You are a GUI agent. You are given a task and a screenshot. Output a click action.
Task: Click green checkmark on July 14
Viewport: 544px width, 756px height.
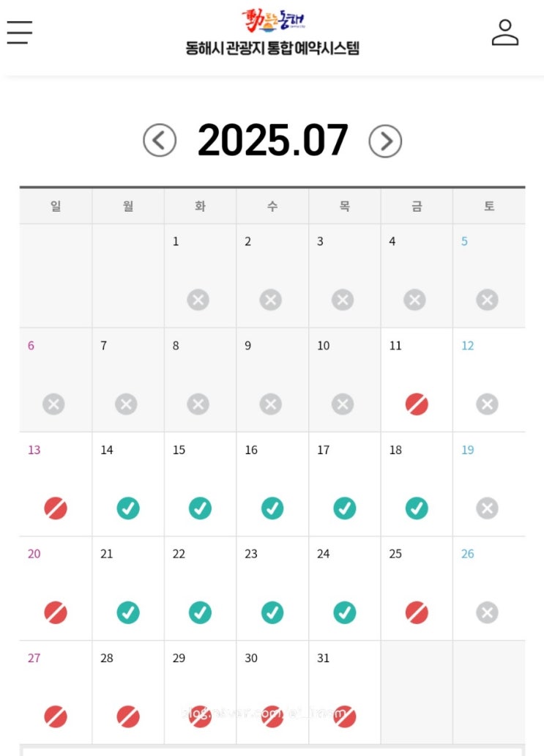click(128, 508)
